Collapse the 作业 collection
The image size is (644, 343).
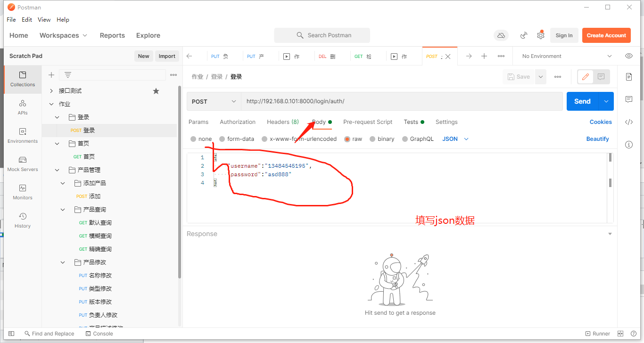coord(52,104)
